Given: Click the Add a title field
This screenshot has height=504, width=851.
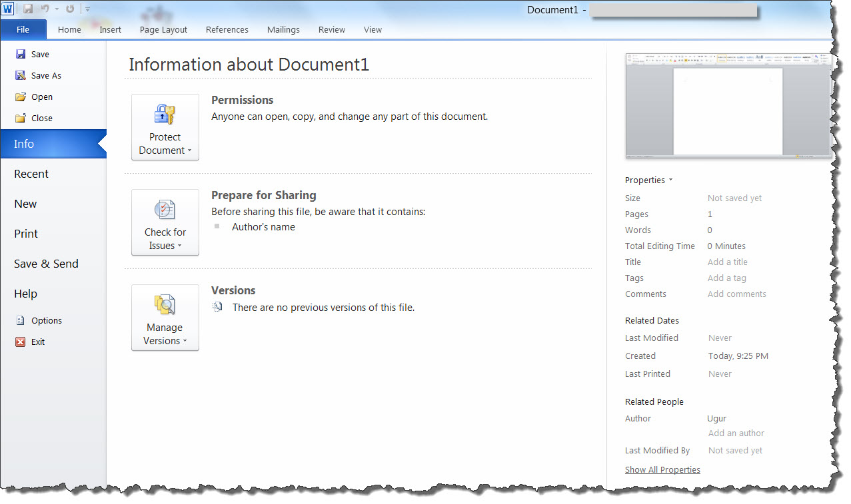Looking at the screenshot, I should click(728, 262).
